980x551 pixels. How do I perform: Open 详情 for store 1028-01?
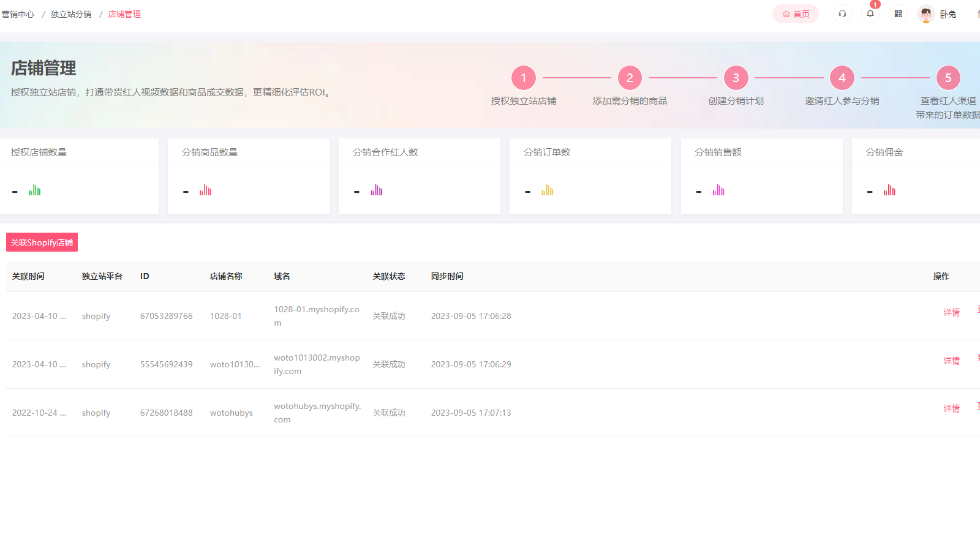951,312
